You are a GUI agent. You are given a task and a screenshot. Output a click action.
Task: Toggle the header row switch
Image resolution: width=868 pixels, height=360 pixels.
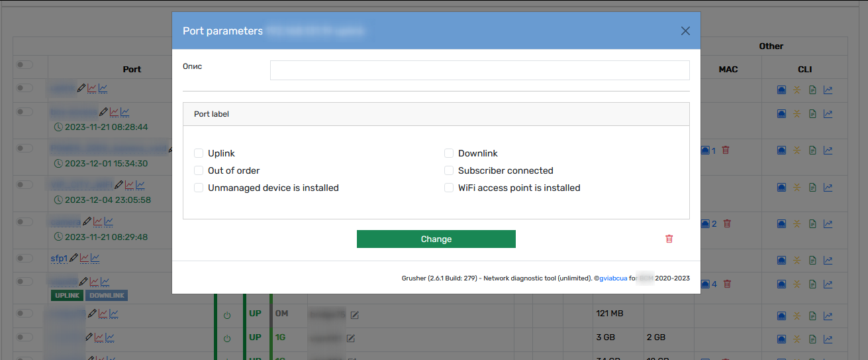(24, 64)
